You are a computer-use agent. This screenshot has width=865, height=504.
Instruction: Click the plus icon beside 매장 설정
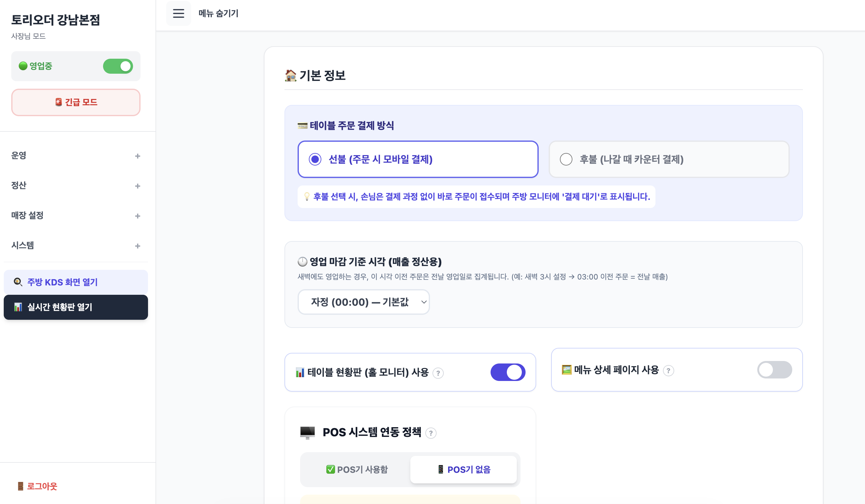point(138,216)
